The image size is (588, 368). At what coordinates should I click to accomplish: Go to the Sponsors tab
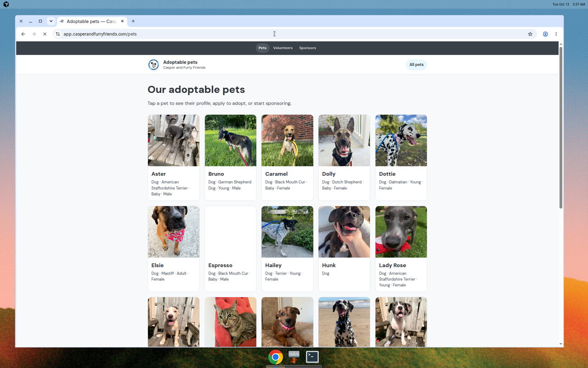pyautogui.click(x=308, y=48)
